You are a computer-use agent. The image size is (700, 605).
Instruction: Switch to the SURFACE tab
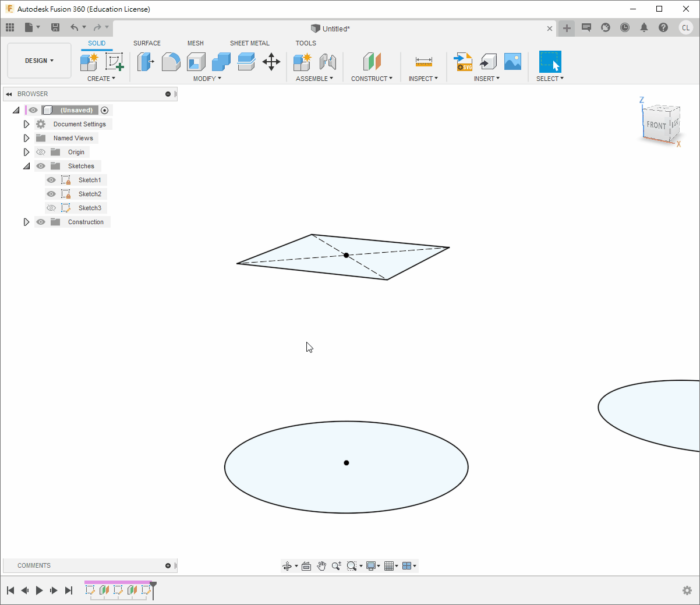click(x=147, y=43)
